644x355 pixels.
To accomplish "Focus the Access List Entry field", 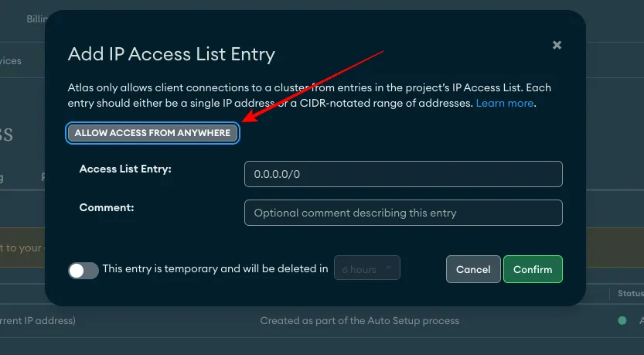I will (403, 174).
